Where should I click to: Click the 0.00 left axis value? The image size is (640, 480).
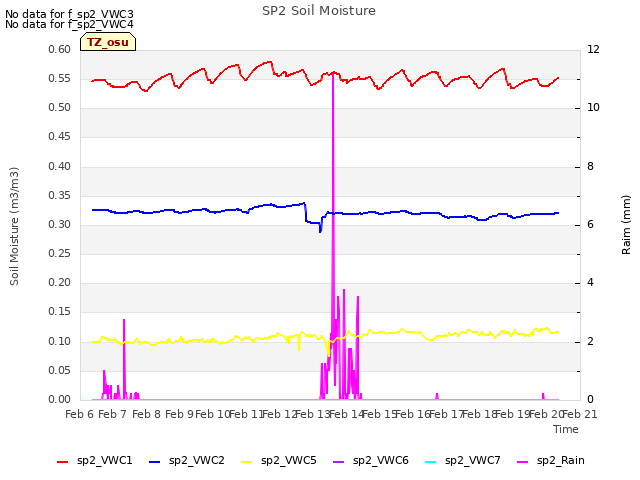(60, 400)
